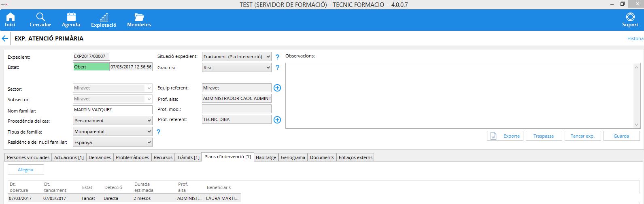Switch to the Genograma tab
The height and width of the screenshot is (204, 644).
[x=293, y=157]
